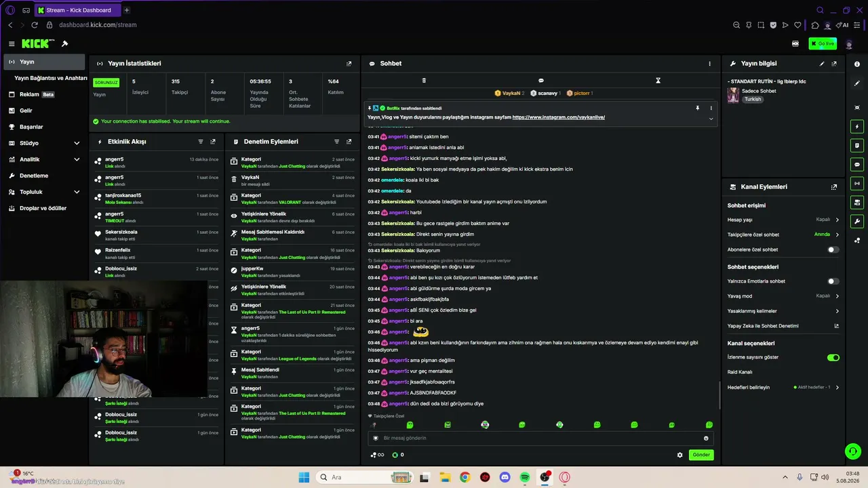Toggle Yalnızca Emotlarla sohbet switch
This screenshot has height=488, width=868.
click(833, 281)
